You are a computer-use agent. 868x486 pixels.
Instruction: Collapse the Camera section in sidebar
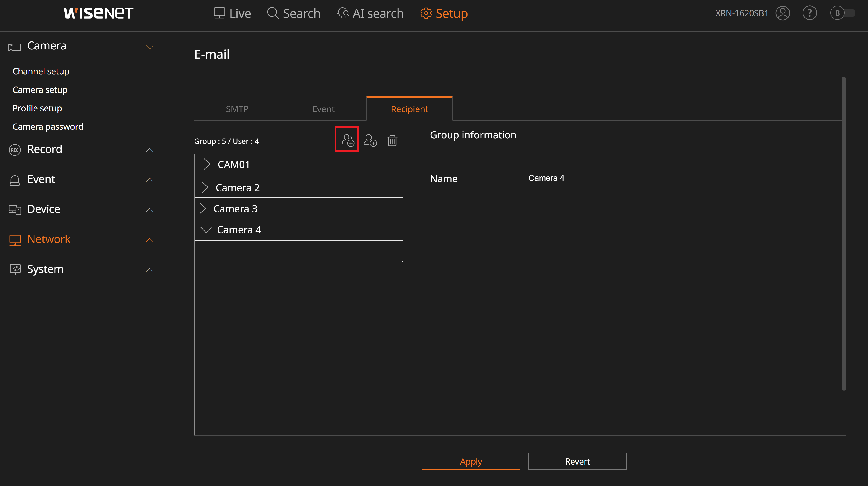tap(150, 47)
